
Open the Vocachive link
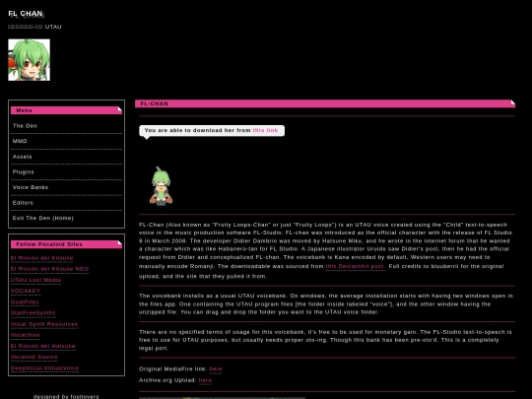click(x=25, y=335)
